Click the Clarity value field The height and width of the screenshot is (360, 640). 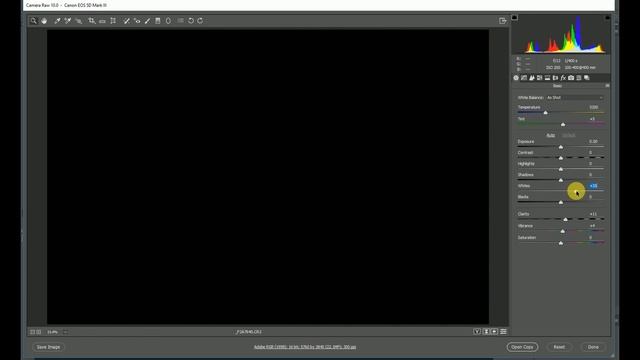click(593, 214)
